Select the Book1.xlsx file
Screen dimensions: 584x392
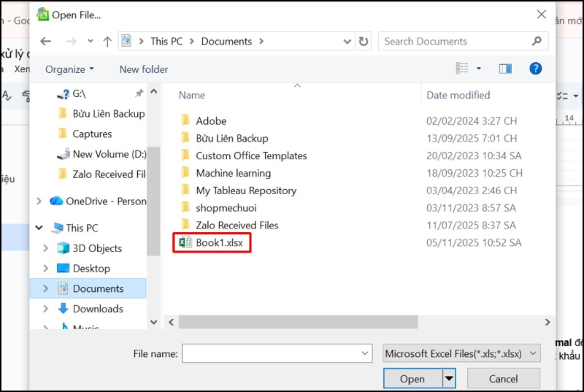pyautogui.click(x=212, y=243)
